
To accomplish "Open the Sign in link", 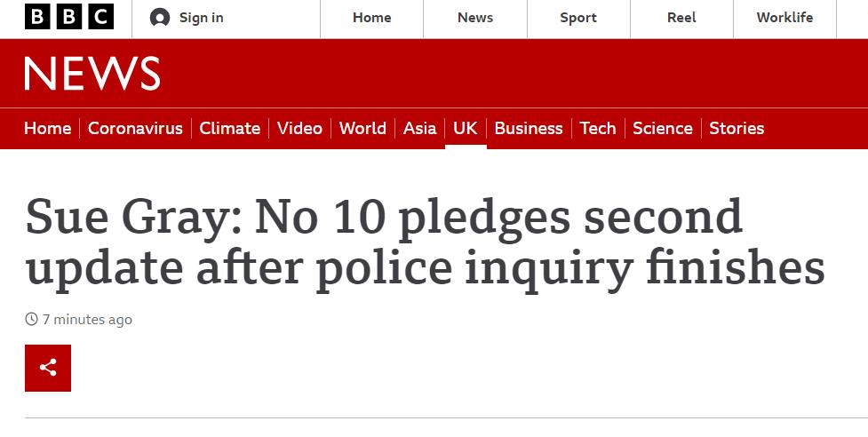I will coord(201,18).
